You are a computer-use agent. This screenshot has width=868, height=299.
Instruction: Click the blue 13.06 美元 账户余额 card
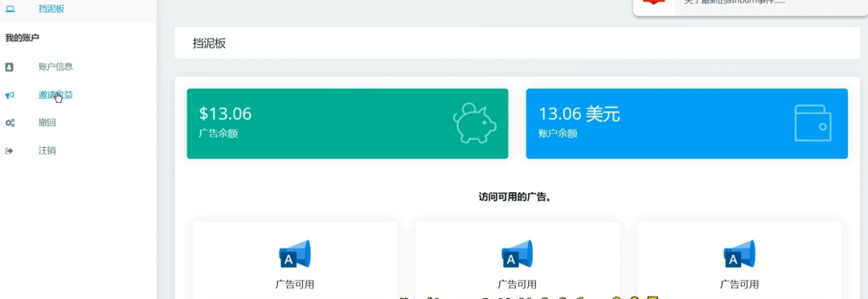[x=686, y=124]
